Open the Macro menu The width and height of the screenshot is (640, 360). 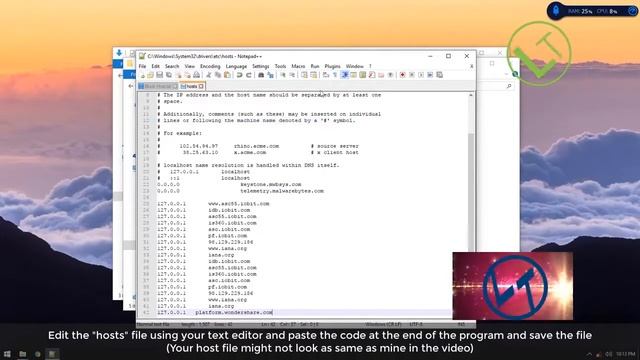(298, 66)
